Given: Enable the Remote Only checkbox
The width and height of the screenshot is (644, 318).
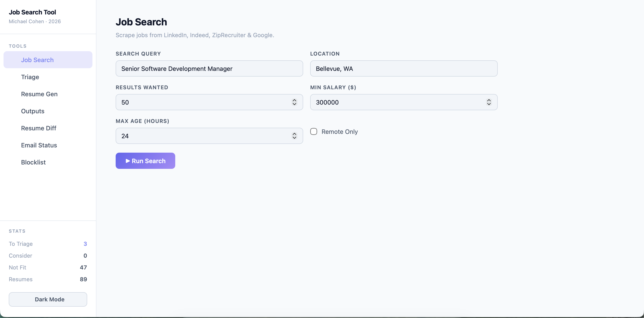Looking at the screenshot, I should (x=314, y=131).
